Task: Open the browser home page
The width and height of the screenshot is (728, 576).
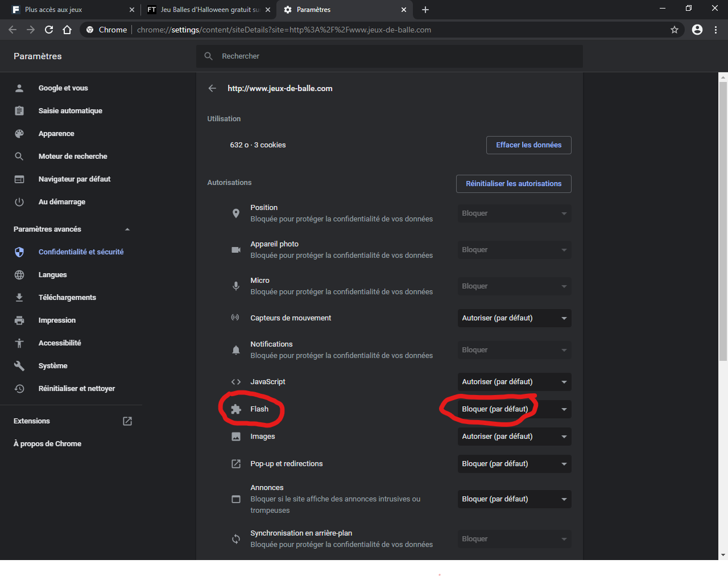Action: point(67,30)
